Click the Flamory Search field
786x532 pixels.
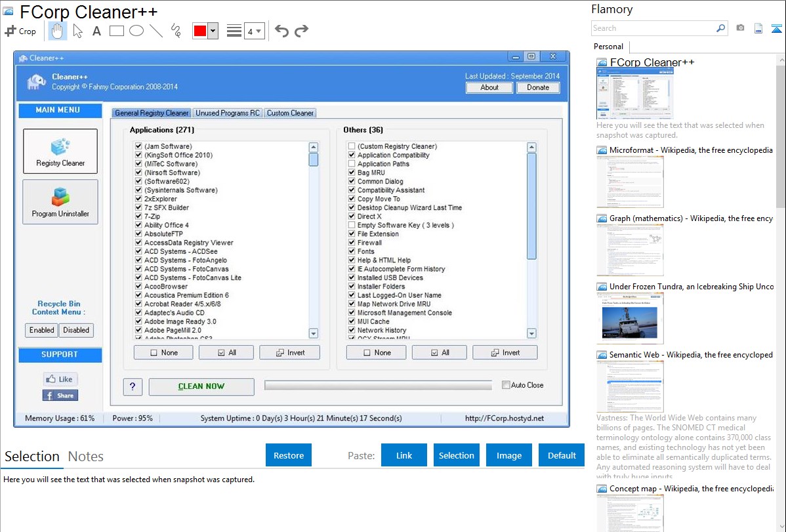[653, 28]
